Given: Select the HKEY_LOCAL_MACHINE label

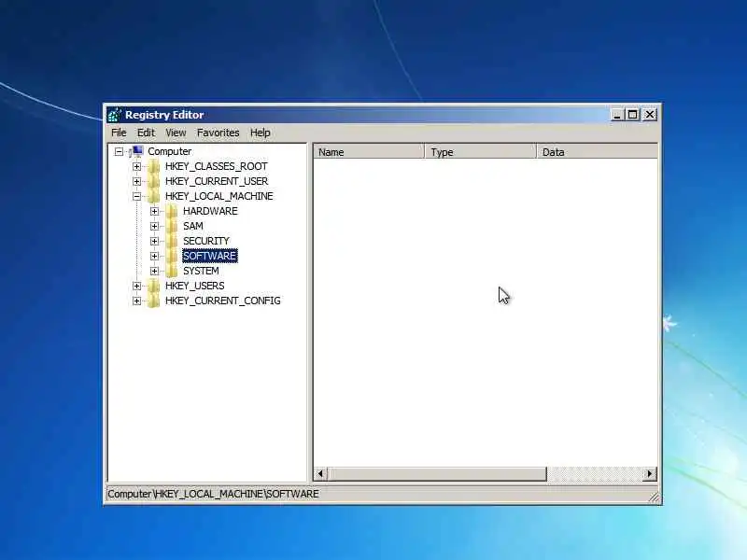Looking at the screenshot, I should (219, 196).
